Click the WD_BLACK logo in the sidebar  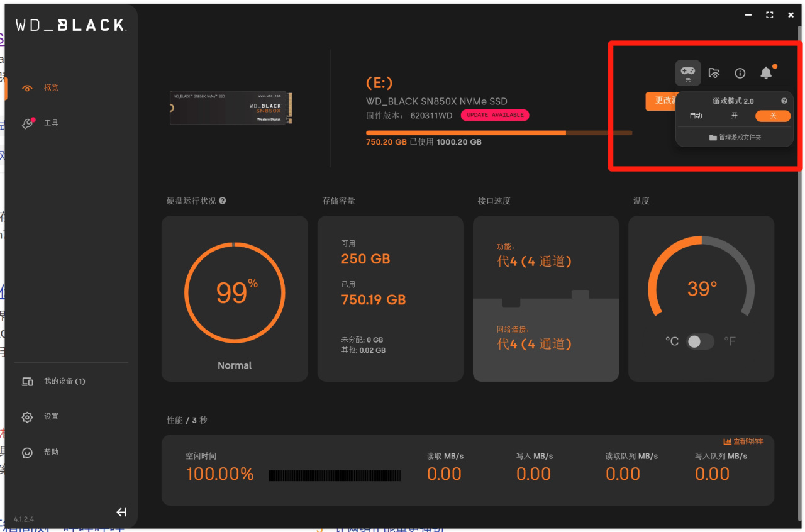[70, 25]
